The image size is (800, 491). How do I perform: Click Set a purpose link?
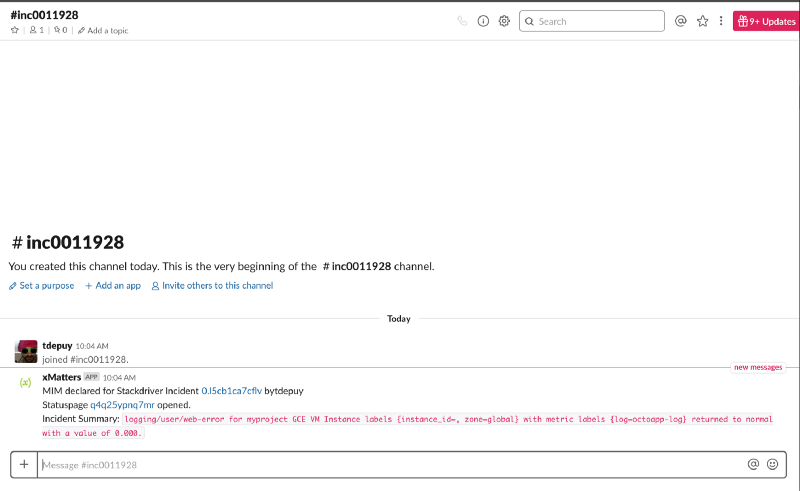tap(42, 286)
